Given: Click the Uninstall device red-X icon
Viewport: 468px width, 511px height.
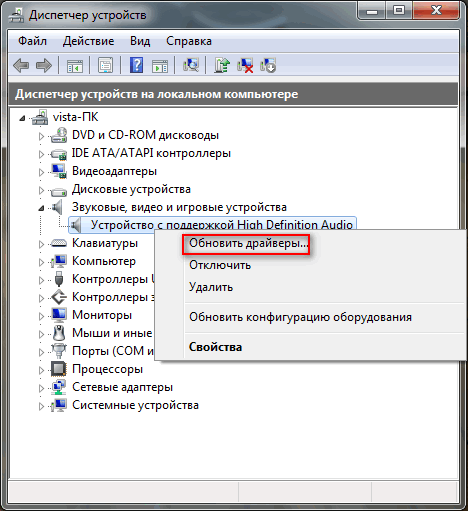Looking at the screenshot, I should pyautogui.click(x=245, y=65).
